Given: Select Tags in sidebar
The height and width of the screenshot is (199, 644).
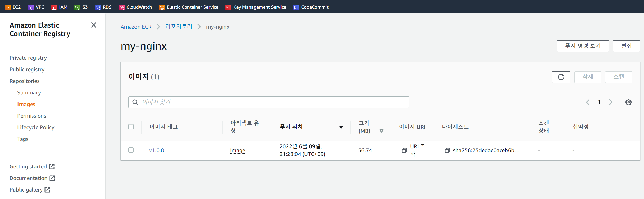Looking at the screenshot, I should (23, 139).
